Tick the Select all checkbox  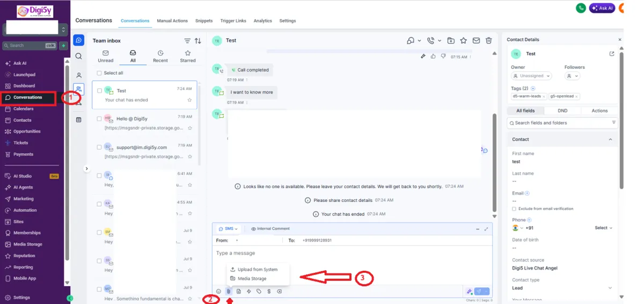click(x=99, y=73)
